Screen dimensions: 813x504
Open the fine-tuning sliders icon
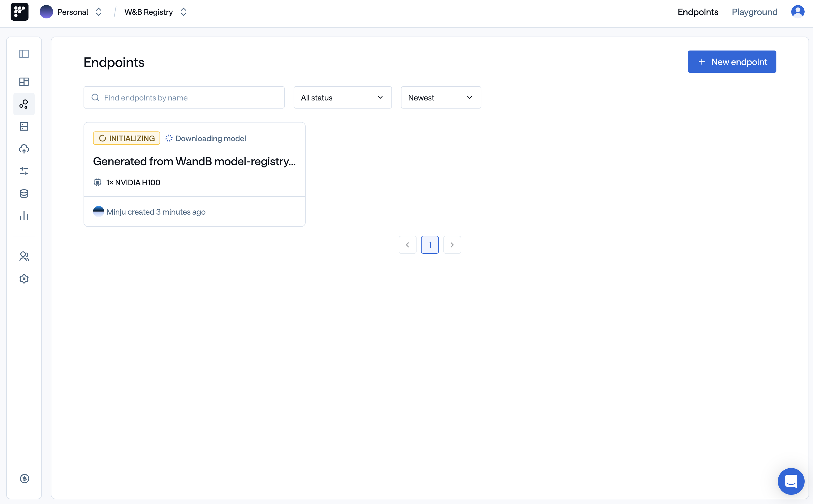(x=24, y=171)
